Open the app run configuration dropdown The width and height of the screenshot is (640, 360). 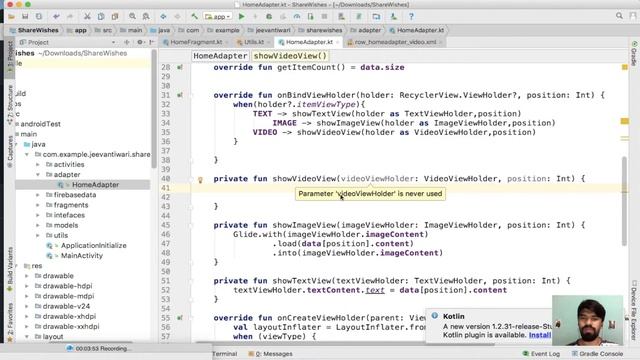pyautogui.click(x=218, y=17)
